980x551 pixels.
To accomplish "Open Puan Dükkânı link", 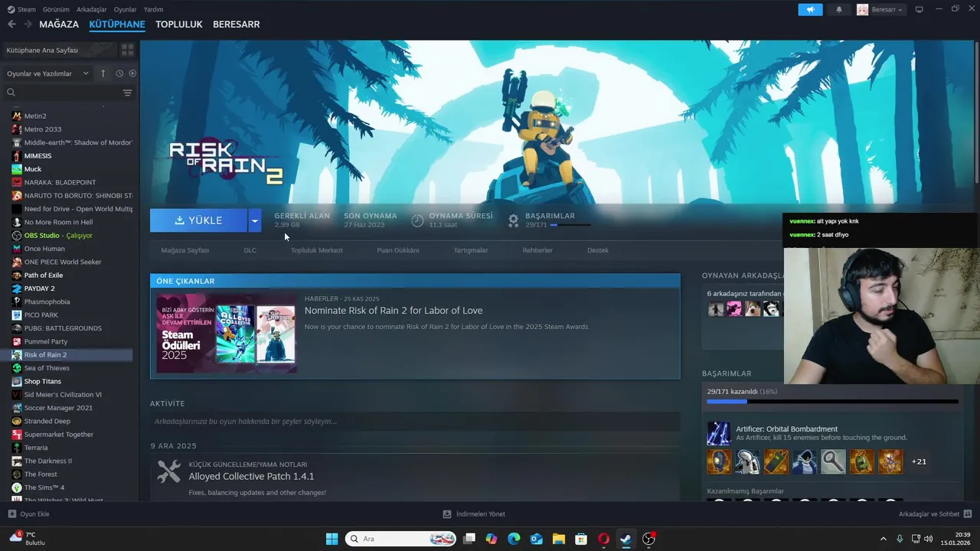I will point(398,250).
